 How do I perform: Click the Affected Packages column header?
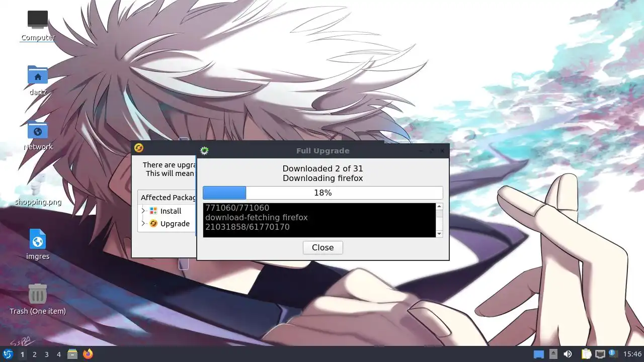[167, 197]
